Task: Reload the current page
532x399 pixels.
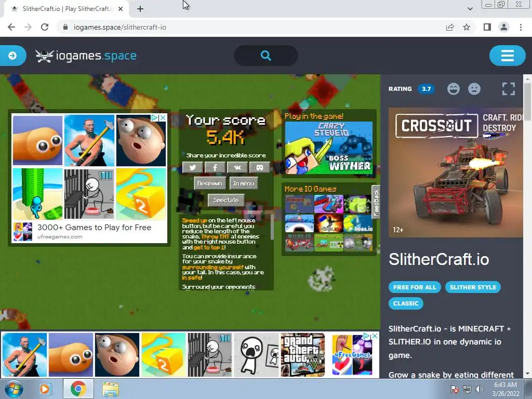Action: pyautogui.click(x=45, y=27)
